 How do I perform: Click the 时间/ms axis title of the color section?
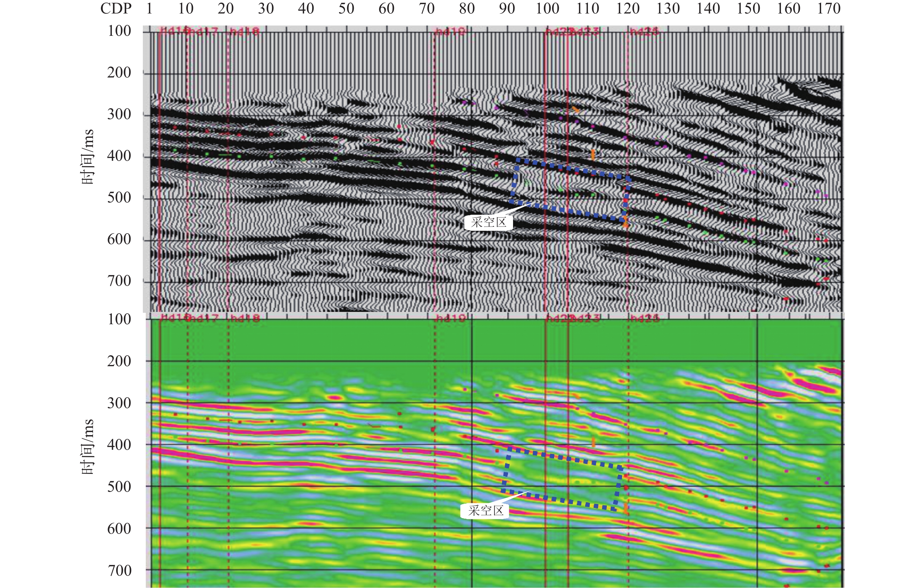pos(87,447)
